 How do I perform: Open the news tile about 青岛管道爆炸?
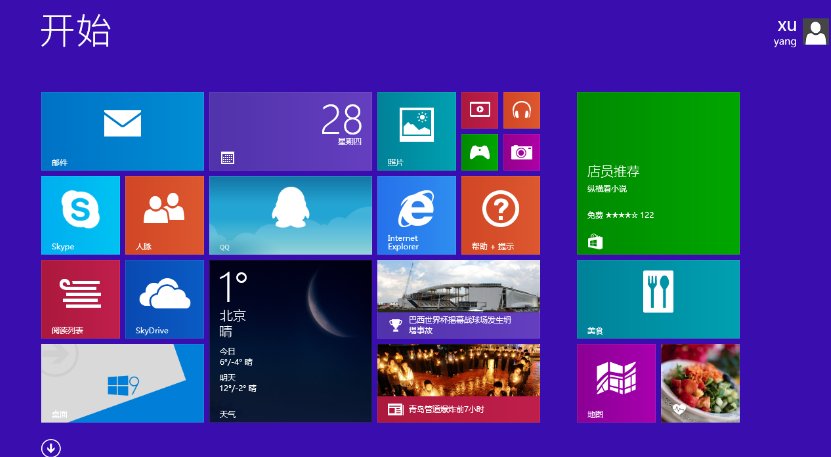pyautogui.click(x=458, y=383)
